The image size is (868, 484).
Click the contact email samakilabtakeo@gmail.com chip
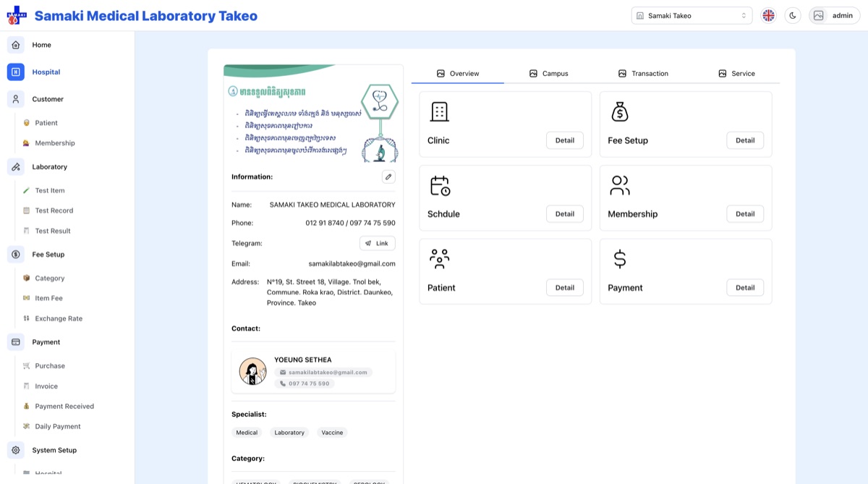click(x=323, y=373)
